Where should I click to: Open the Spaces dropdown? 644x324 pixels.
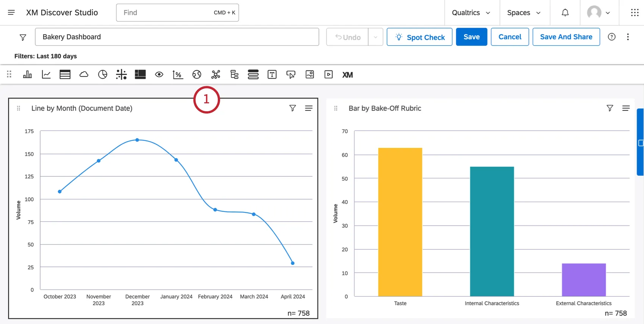[x=524, y=12]
